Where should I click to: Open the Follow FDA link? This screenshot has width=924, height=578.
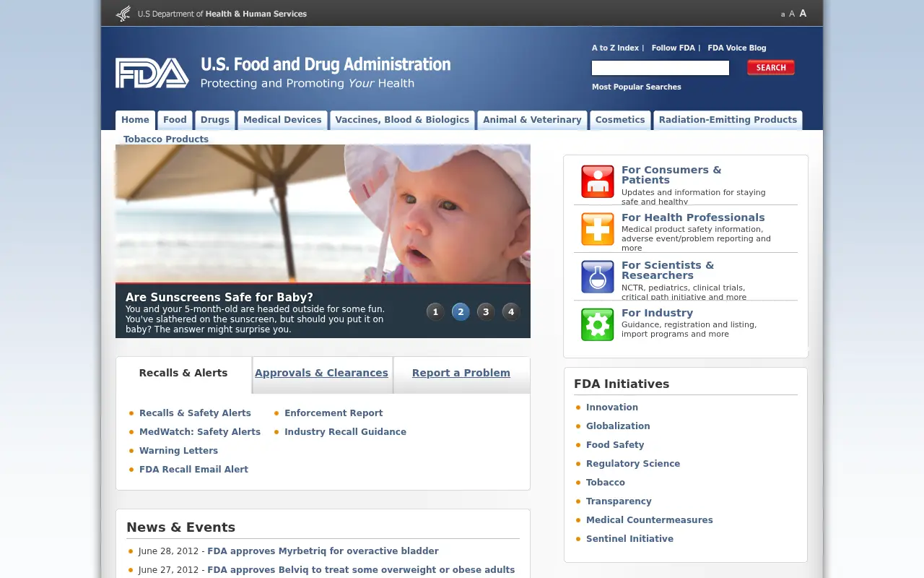pyautogui.click(x=674, y=48)
